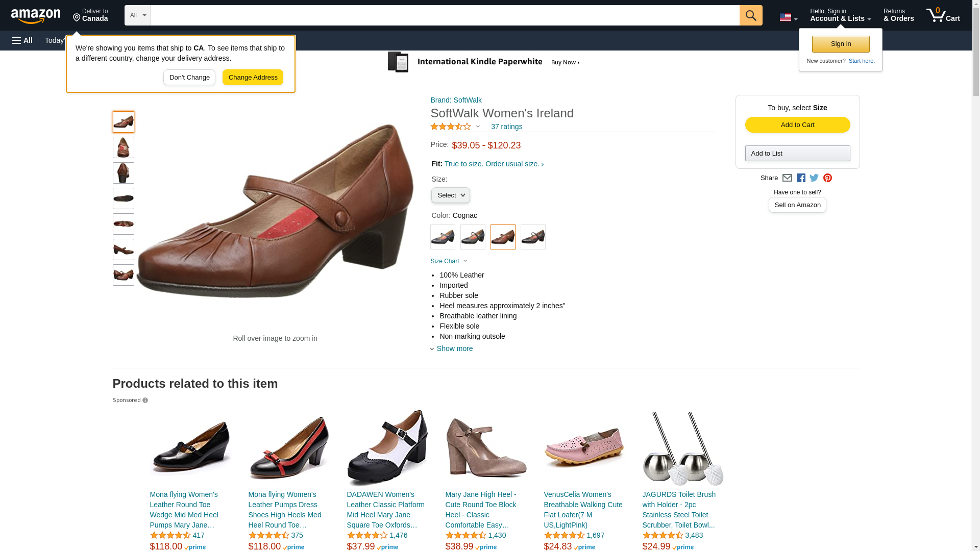This screenshot has width=980, height=551.
Task: Click inside the Amazon search field
Action: click(x=444, y=15)
